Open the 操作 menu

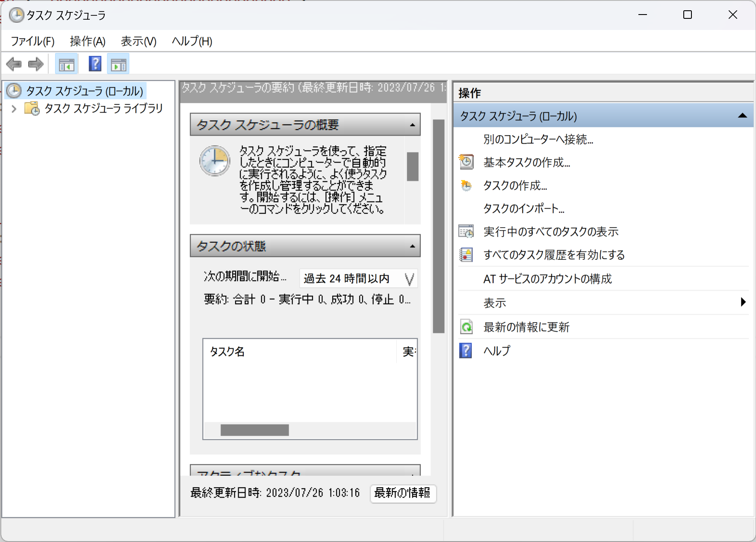(x=87, y=41)
